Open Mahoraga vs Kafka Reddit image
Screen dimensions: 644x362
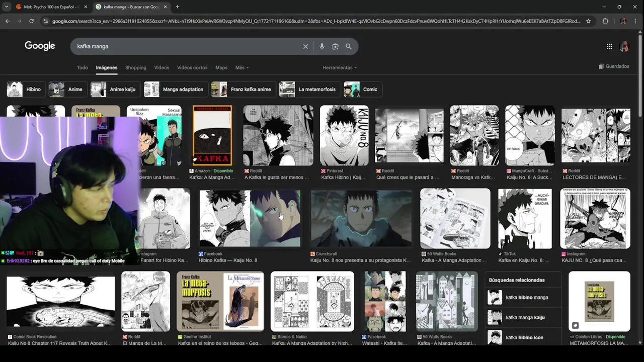pyautogui.click(x=474, y=135)
